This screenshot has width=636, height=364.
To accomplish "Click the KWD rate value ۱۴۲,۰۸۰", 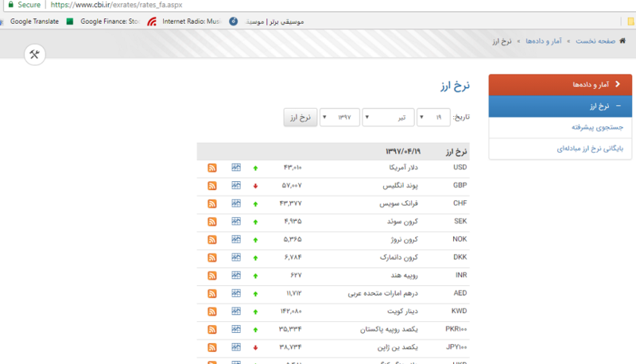I will [x=291, y=311].
